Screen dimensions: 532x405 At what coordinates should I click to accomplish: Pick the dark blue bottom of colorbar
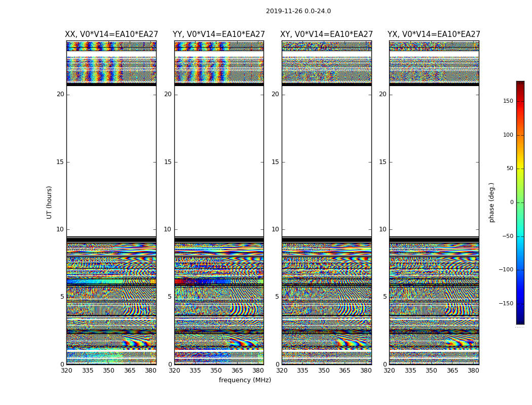(x=520, y=321)
